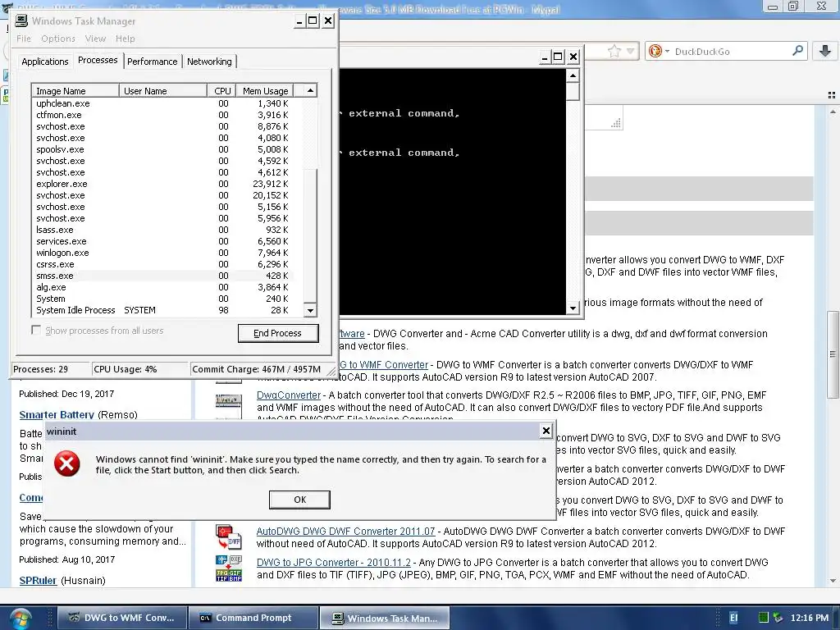Click the DuckDuckGo search engine icon
840x630 pixels.
point(655,51)
